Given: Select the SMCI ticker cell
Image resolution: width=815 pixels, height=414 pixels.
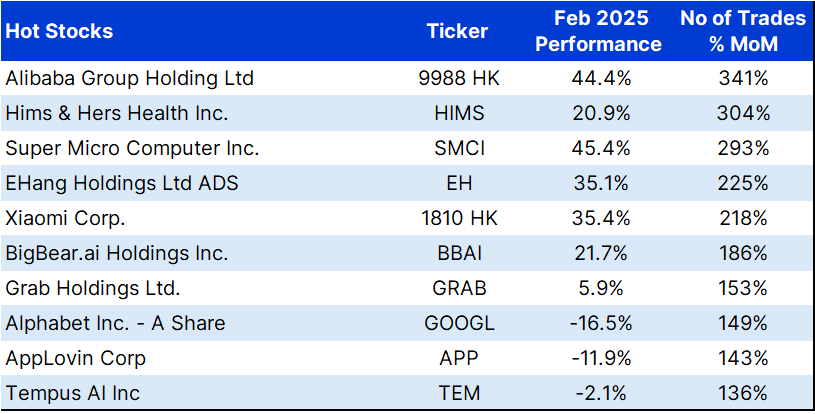Looking at the screenshot, I should [457, 148].
